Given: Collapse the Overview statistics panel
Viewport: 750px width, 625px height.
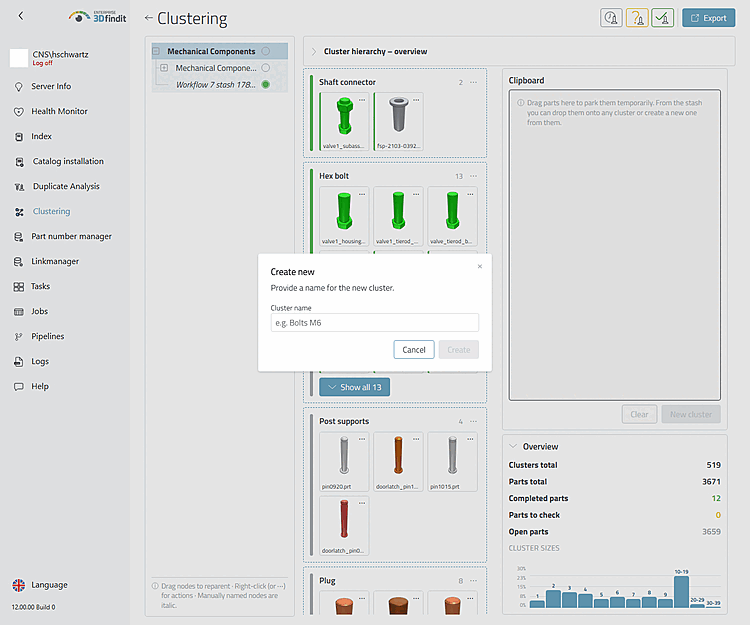Looking at the screenshot, I should tap(513, 446).
